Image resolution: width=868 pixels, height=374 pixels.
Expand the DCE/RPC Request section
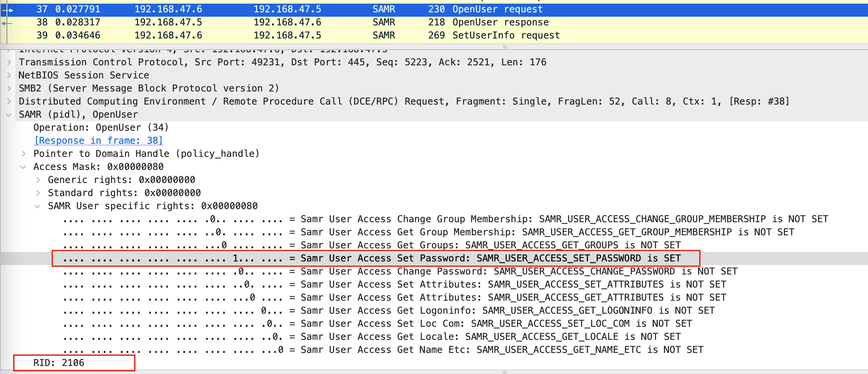pyautogui.click(x=9, y=102)
